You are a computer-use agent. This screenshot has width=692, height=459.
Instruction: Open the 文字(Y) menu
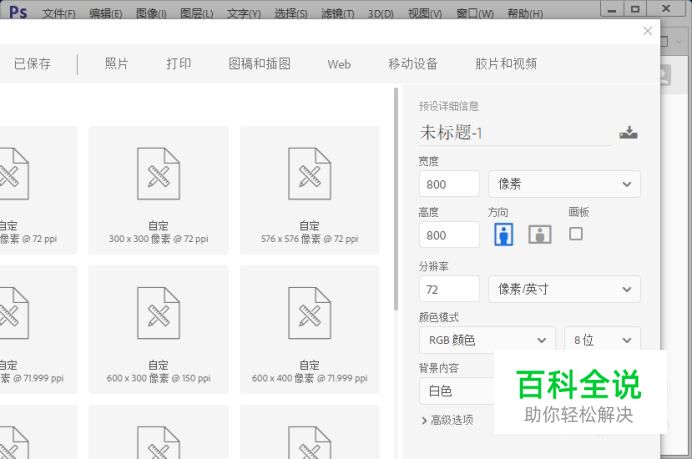(244, 13)
